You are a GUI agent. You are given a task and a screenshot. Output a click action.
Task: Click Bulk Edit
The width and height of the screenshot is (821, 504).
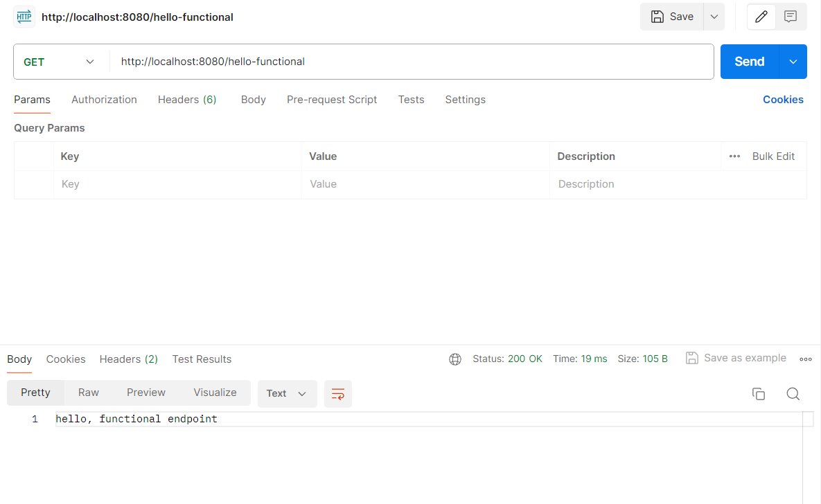click(x=773, y=156)
